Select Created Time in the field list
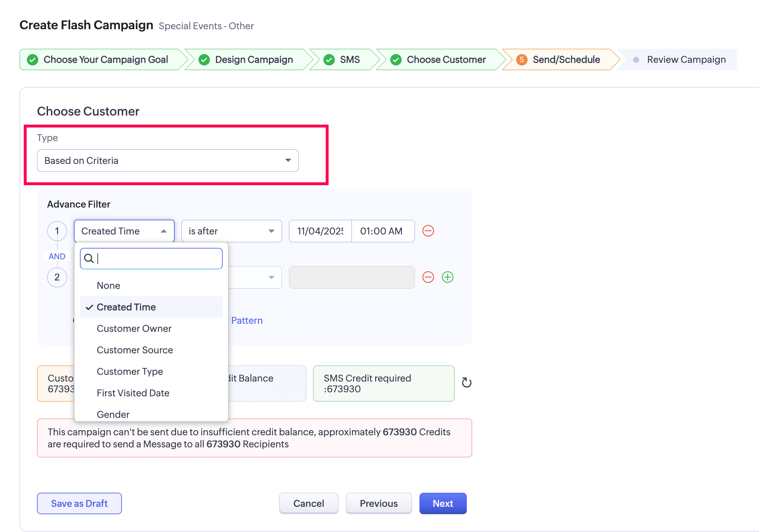 pyautogui.click(x=151, y=307)
